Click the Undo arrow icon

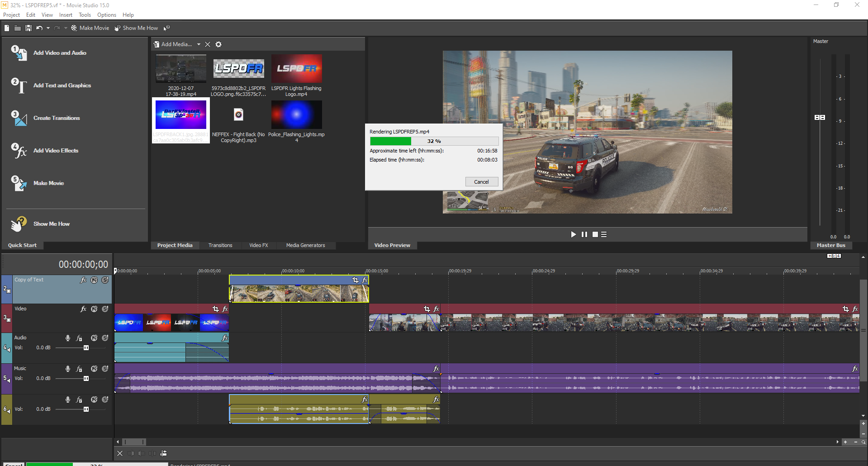click(39, 28)
